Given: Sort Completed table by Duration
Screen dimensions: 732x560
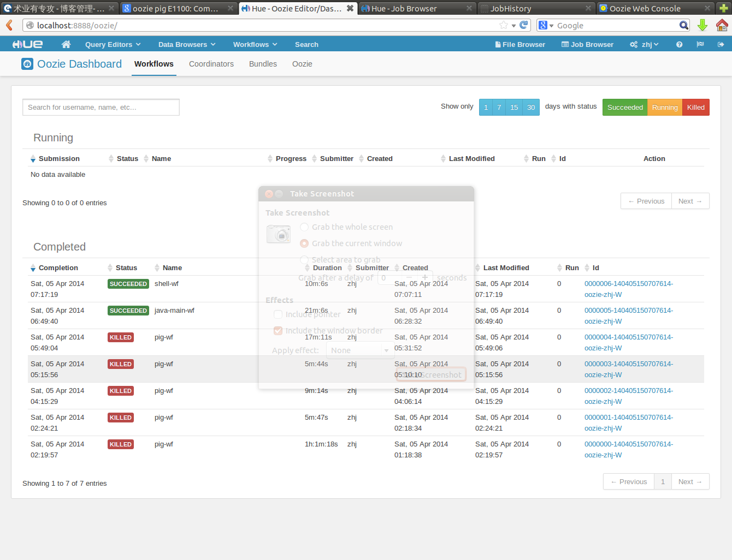Looking at the screenshot, I should (x=323, y=267).
